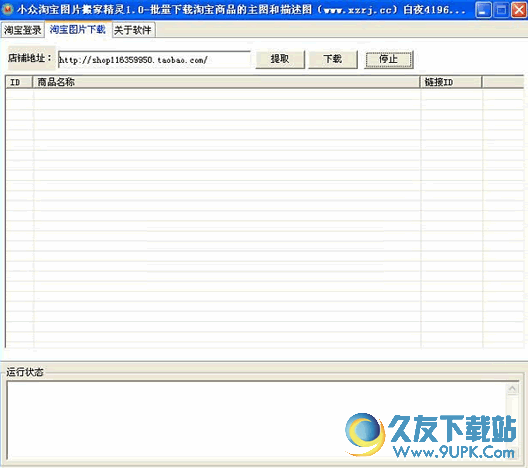Click the 提取 button

coord(280,60)
